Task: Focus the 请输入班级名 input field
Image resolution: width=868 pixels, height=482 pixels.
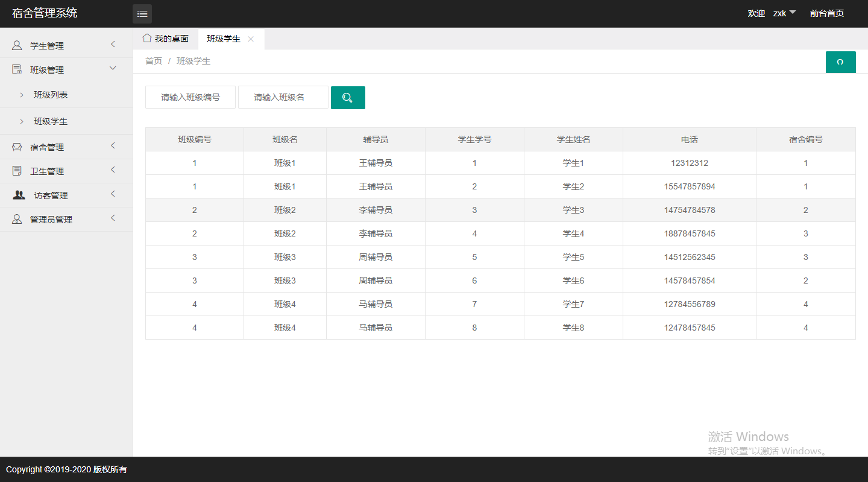Action: [283, 97]
